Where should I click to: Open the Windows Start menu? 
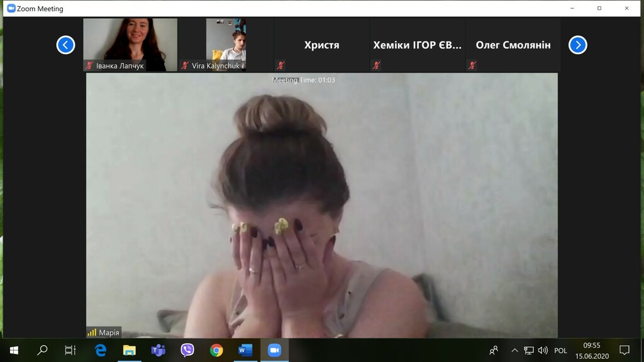[x=14, y=350]
